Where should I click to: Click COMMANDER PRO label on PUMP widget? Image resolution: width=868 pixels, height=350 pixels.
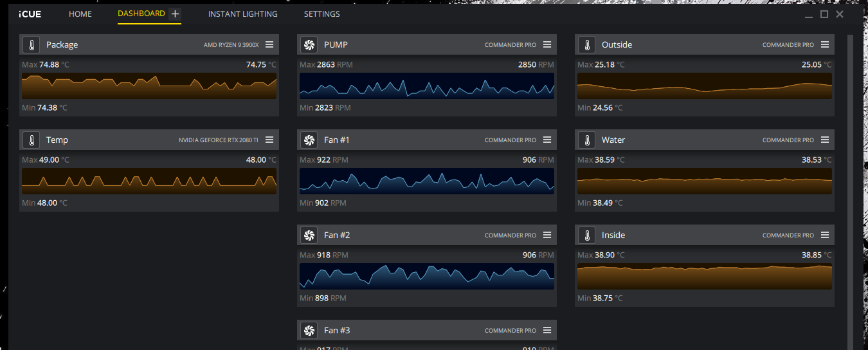coord(511,45)
